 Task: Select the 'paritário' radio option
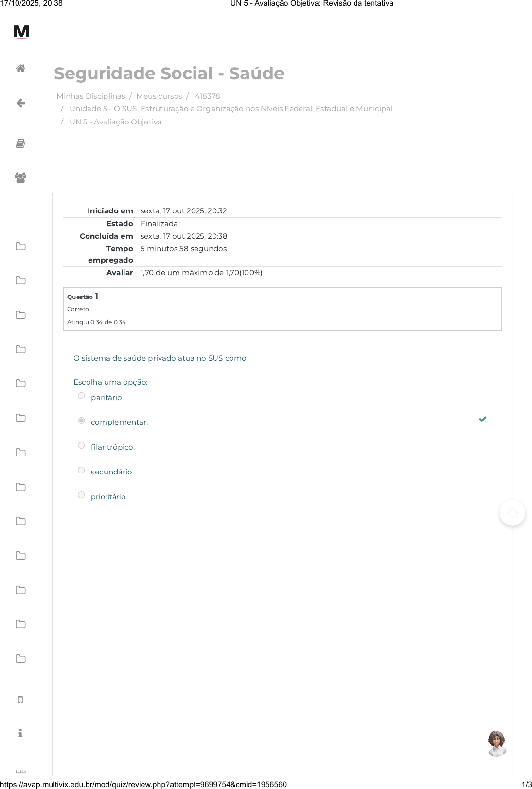81,396
